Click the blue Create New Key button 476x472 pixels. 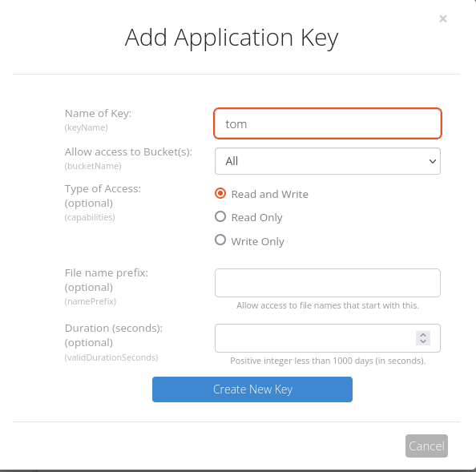coord(252,389)
